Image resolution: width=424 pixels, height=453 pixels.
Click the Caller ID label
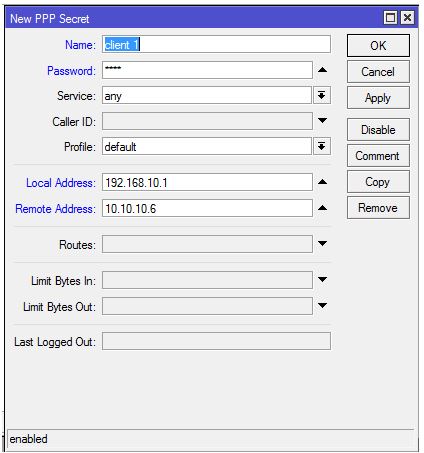coord(74,121)
